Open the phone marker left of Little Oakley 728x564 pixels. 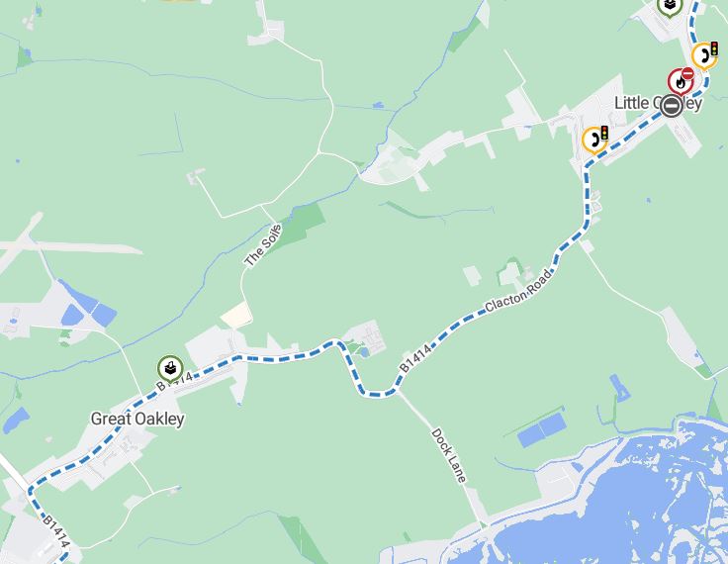593,140
